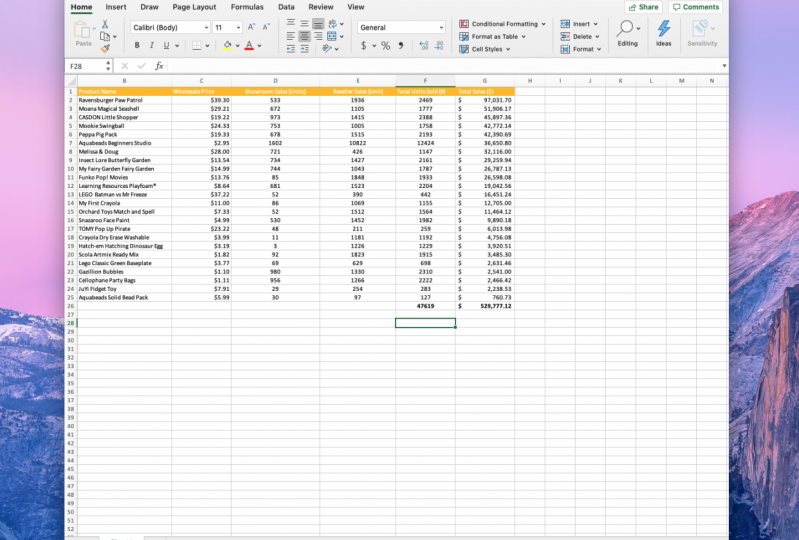Switch to the Data tab
Screen dimensions: 799x540
click(286, 7)
